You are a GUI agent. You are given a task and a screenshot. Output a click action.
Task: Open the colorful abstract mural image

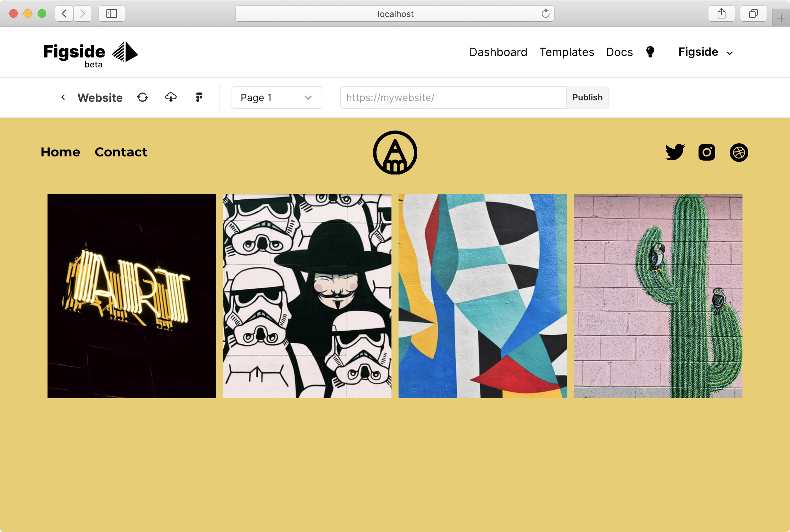click(x=483, y=296)
